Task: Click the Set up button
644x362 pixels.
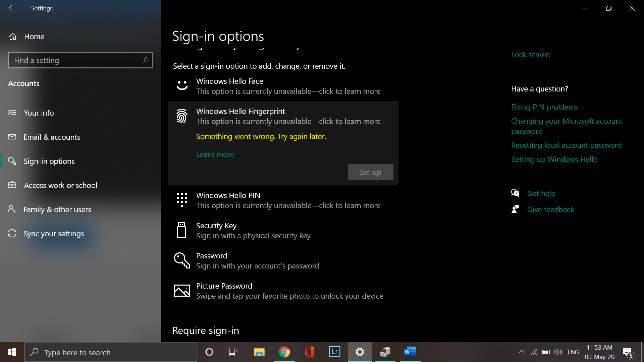Action: pos(371,172)
